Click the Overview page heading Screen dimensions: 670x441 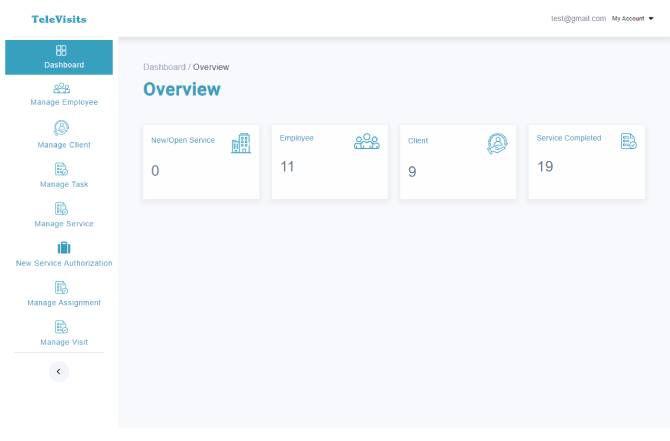[x=182, y=89]
